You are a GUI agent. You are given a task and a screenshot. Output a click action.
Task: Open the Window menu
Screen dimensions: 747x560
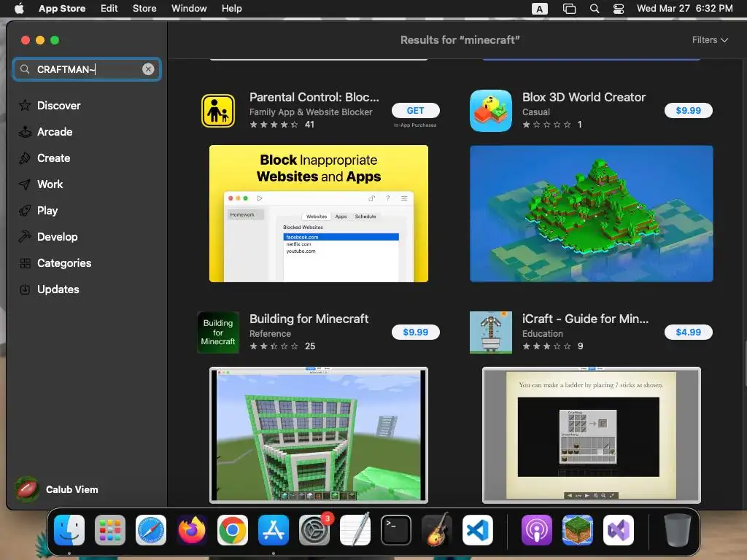[x=189, y=8]
